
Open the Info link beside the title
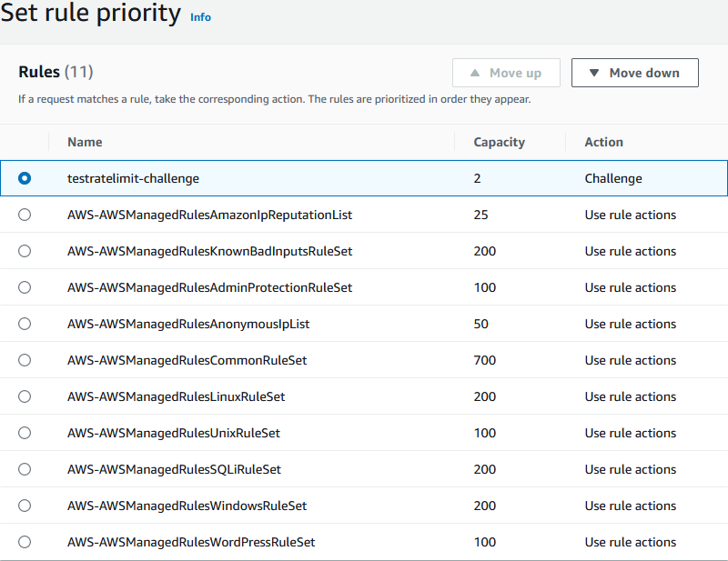[x=200, y=17]
